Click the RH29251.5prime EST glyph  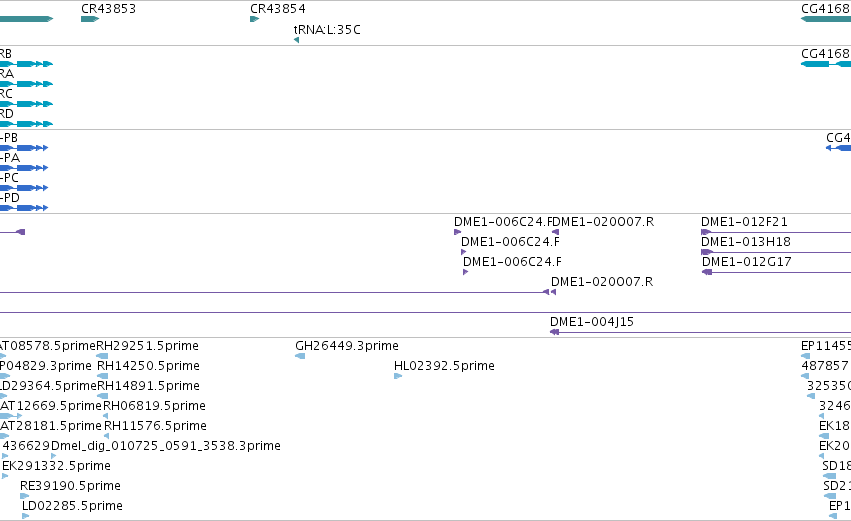coord(102,356)
